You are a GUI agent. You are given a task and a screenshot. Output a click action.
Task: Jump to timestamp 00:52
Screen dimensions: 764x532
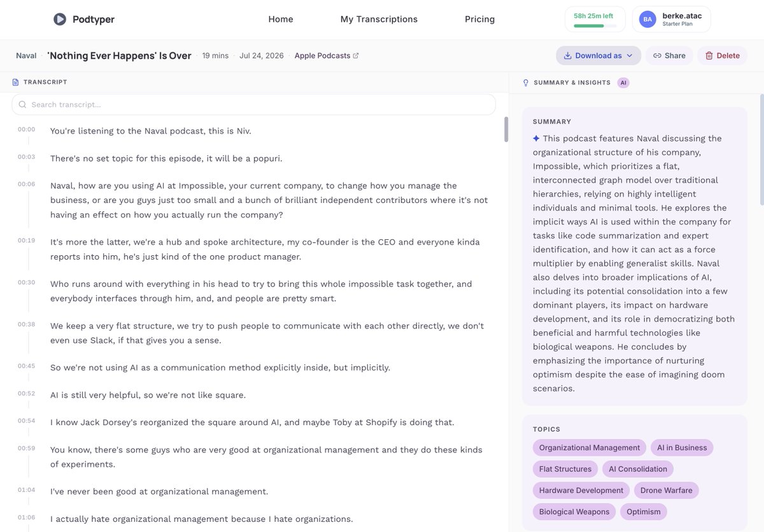[x=26, y=394]
